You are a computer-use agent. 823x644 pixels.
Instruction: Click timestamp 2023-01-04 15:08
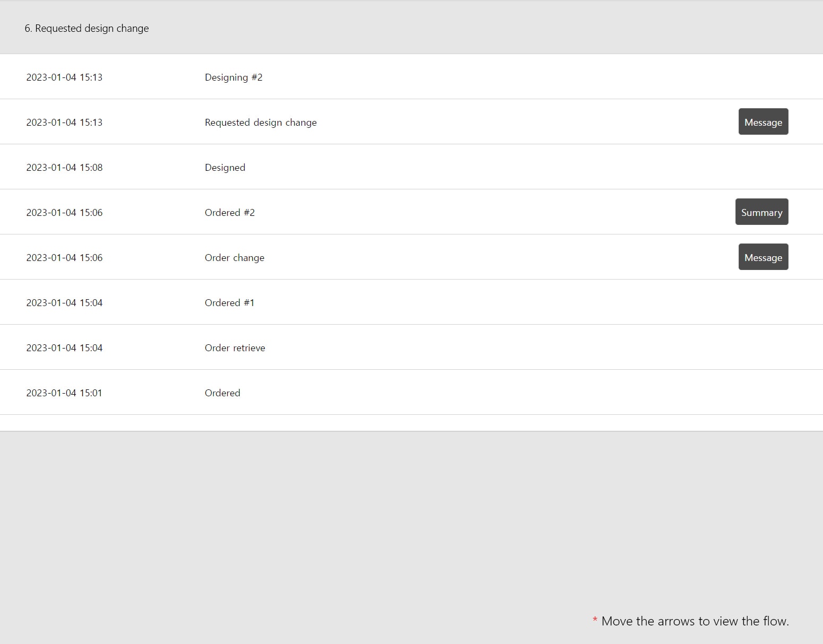click(x=64, y=168)
